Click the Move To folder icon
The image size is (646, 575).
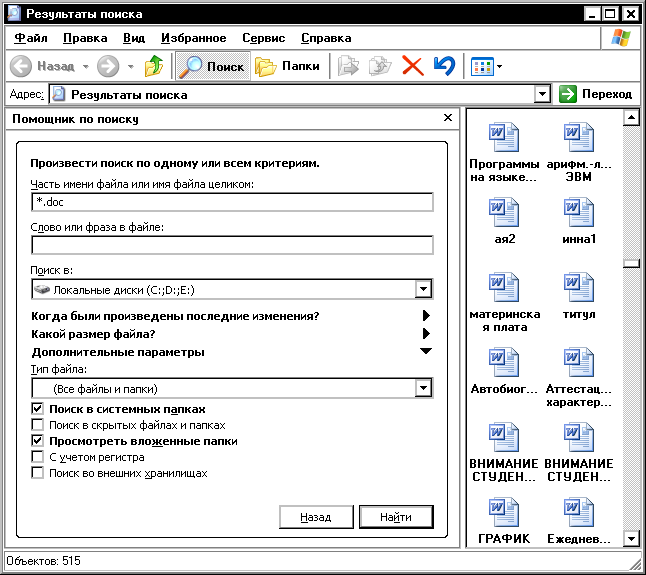coord(348,66)
